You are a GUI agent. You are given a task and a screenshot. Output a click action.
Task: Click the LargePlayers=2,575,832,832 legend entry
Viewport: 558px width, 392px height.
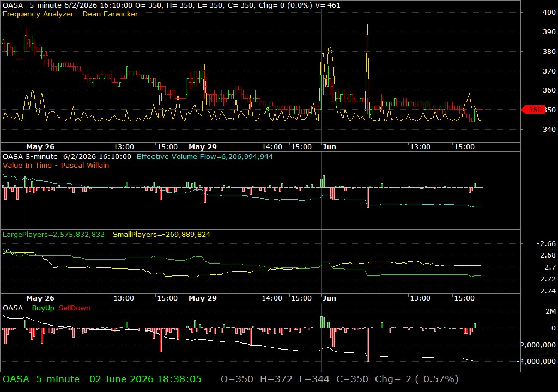(53, 235)
